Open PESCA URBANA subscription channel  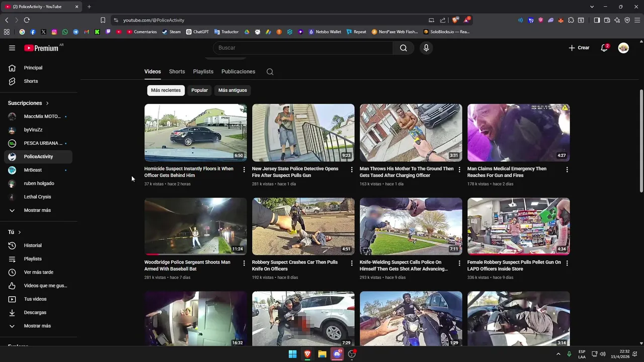point(38,143)
